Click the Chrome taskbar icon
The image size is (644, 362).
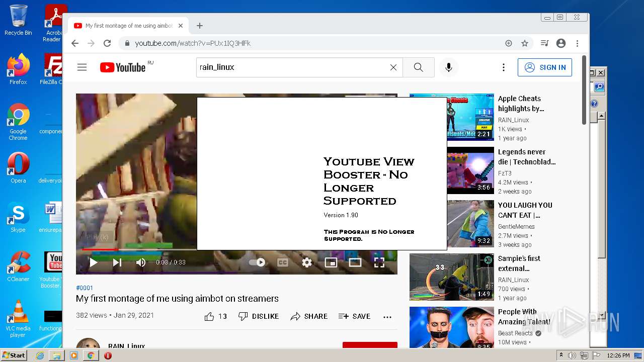91,355
